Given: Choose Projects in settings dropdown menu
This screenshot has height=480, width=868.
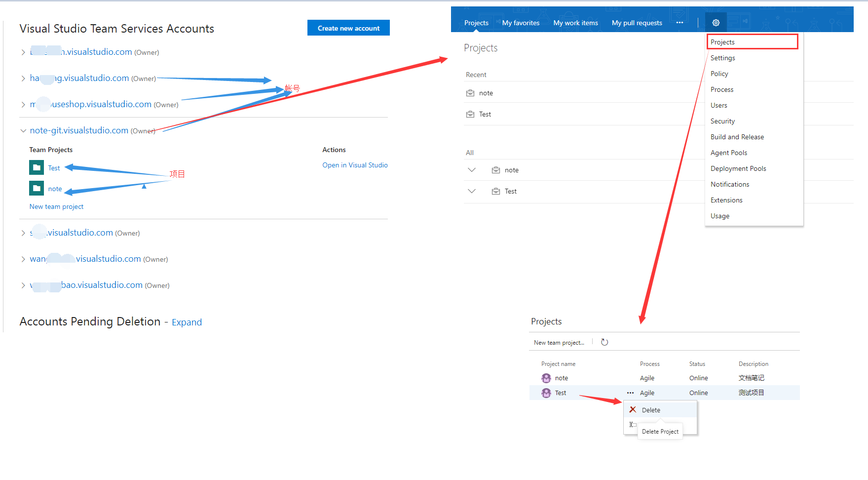Looking at the screenshot, I should 753,42.
